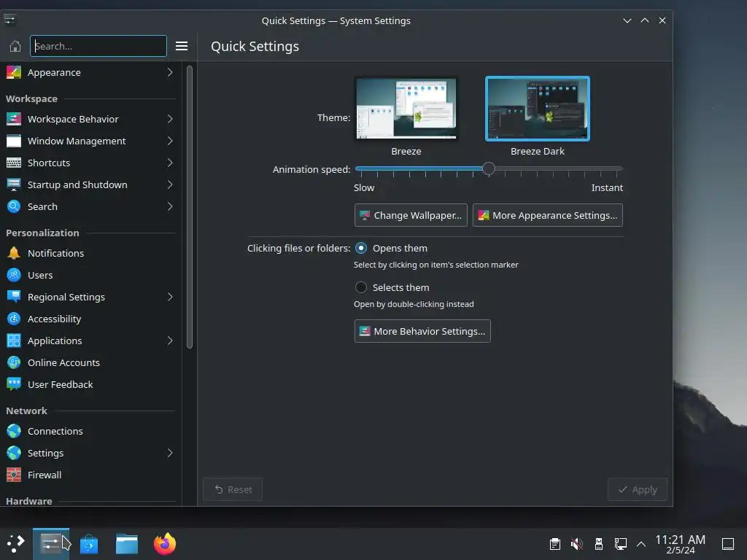Expand the Search category chevron
The width and height of the screenshot is (747, 560).
pyautogui.click(x=170, y=206)
